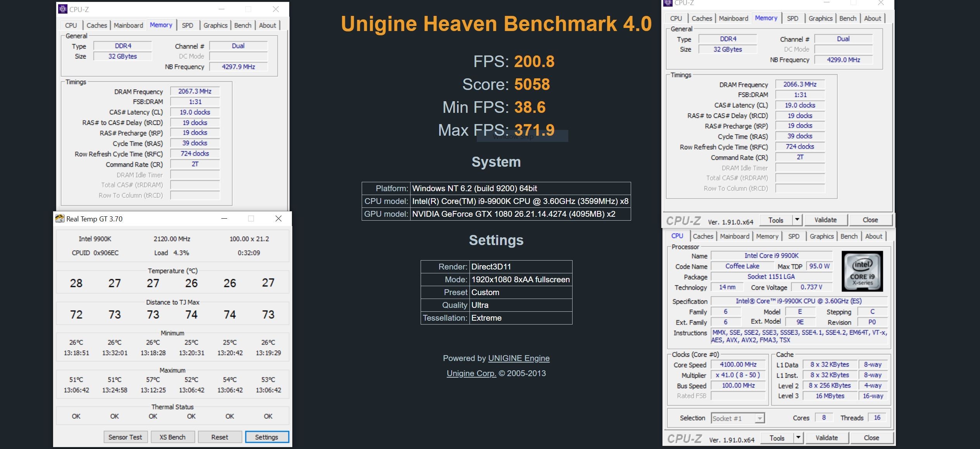980x449 pixels.
Task: Click Tools button in lower-right CPU-Z window
Action: pos(777,438)
